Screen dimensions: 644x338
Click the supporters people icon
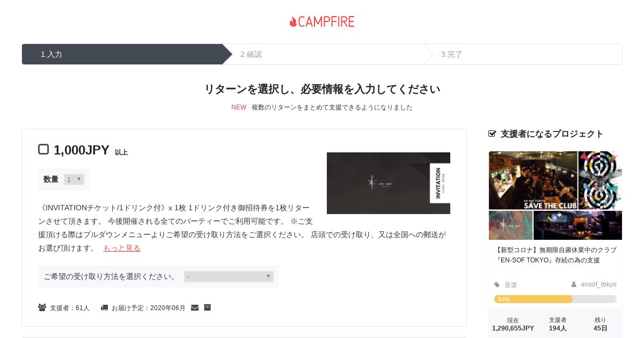42,307
